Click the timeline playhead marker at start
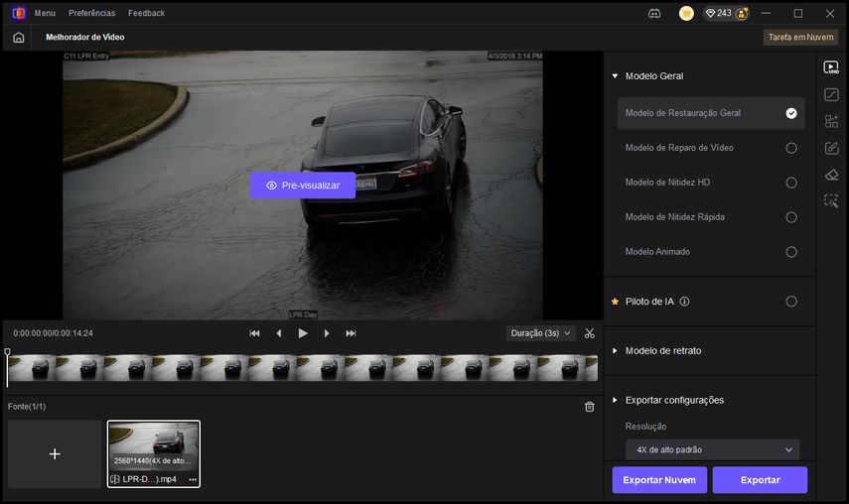Viewport: 849px width, 504px height. [8, 353]
